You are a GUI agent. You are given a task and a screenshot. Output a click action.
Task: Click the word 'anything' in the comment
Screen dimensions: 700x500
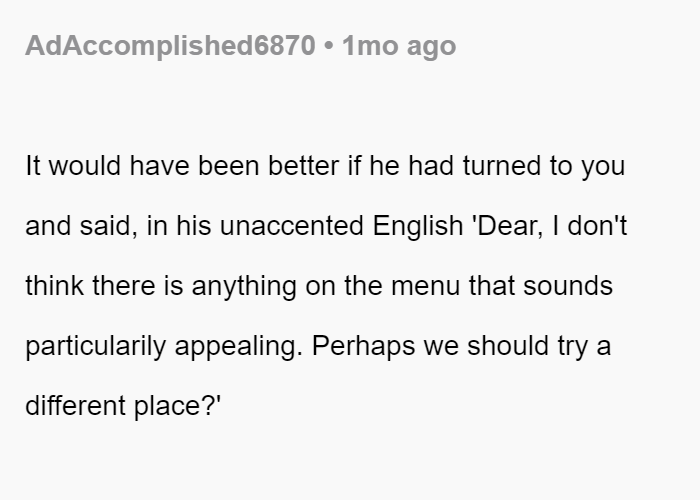244,286
